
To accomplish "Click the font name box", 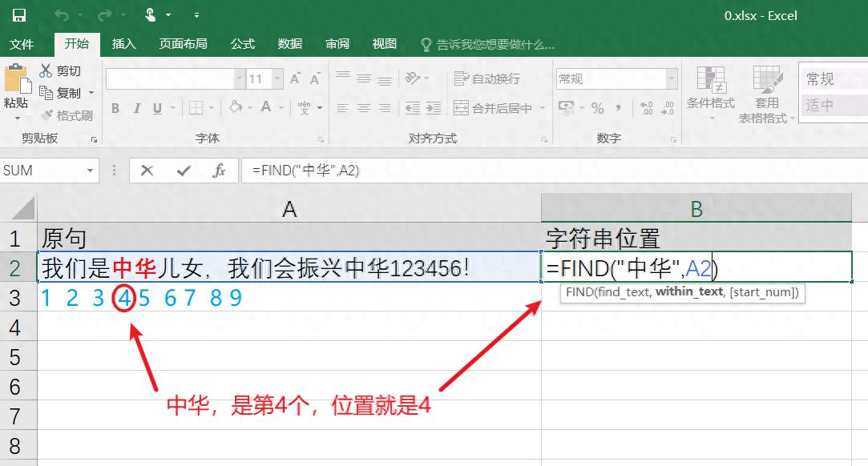I will (x=169, y=79).
